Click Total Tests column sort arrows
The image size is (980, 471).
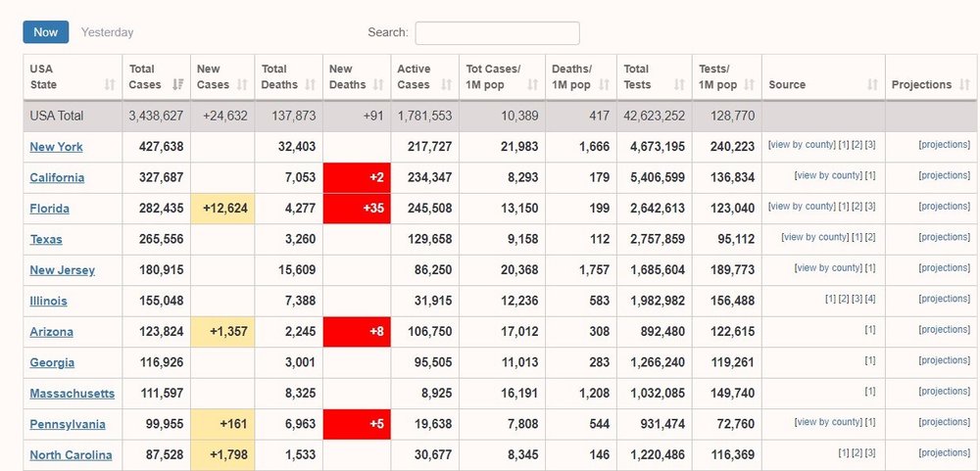[679, 85]
